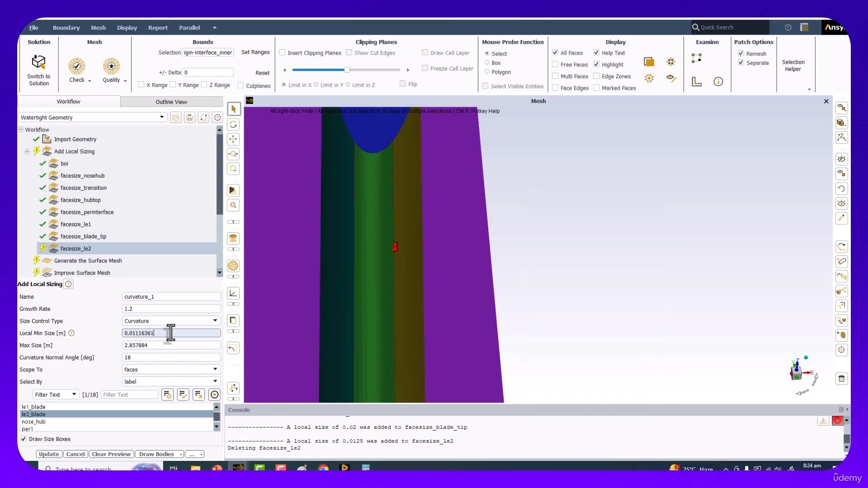Open Chrome from the Windows taskbar
868x488 pixels.
323,468
